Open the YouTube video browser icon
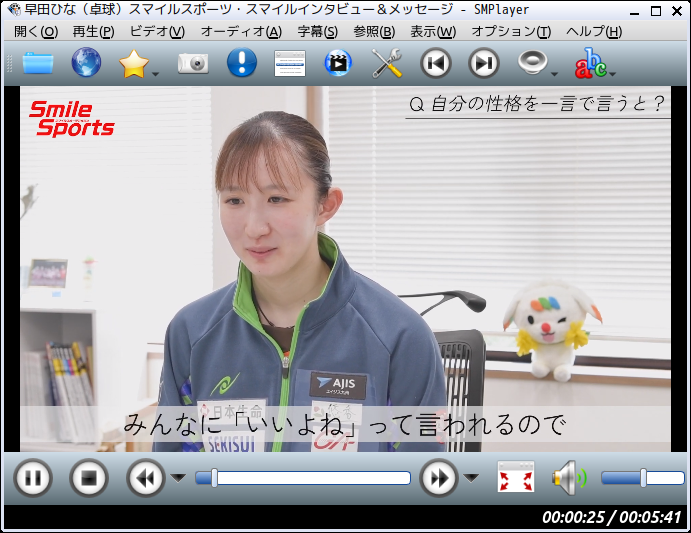Screen dimensions: 691x533 pyautogui.click(x=338, y=63)
